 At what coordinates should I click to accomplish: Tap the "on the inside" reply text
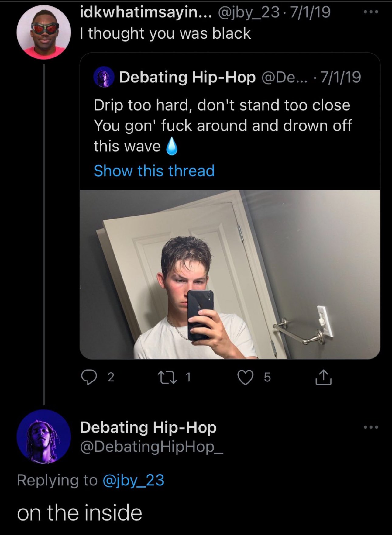point(80,513)
